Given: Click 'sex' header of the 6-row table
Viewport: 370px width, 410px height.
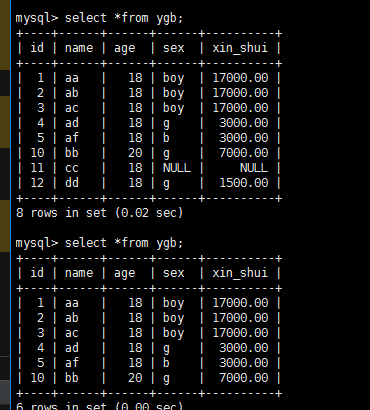Looking at the screenshot, I should coord(174,273).
